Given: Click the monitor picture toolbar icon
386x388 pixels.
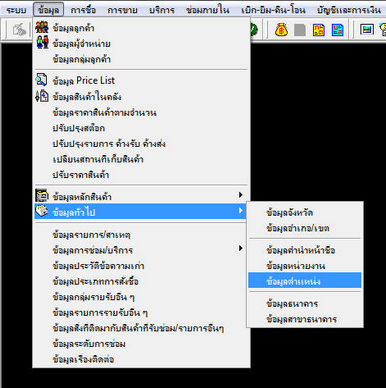Looking at the screenshot, I should tap(367, 30).
